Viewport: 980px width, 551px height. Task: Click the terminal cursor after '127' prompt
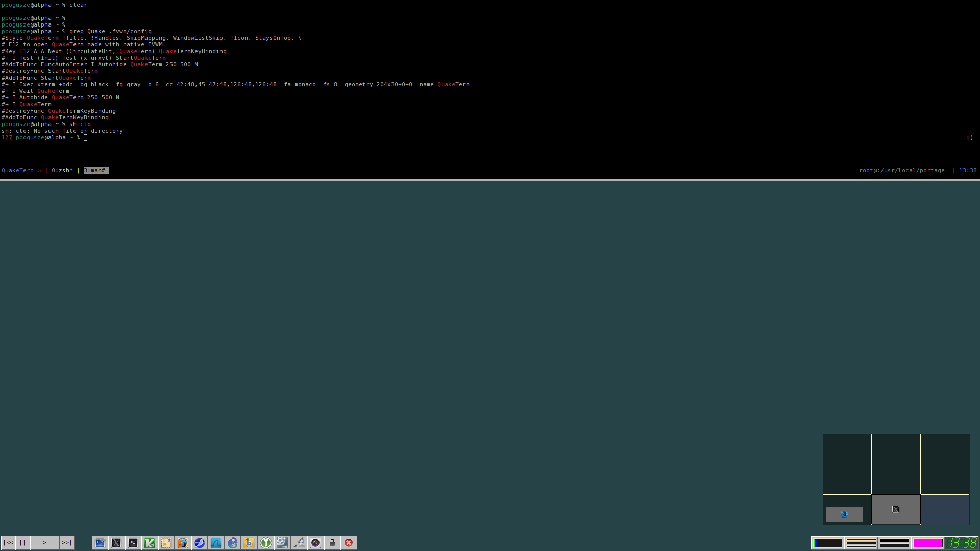pos(86,137)
